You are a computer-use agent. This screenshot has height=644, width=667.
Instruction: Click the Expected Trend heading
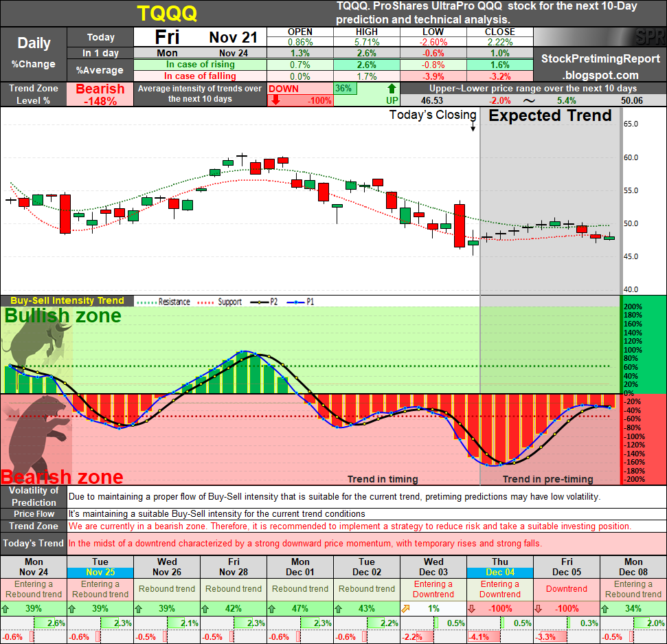[x=550, y=115]
